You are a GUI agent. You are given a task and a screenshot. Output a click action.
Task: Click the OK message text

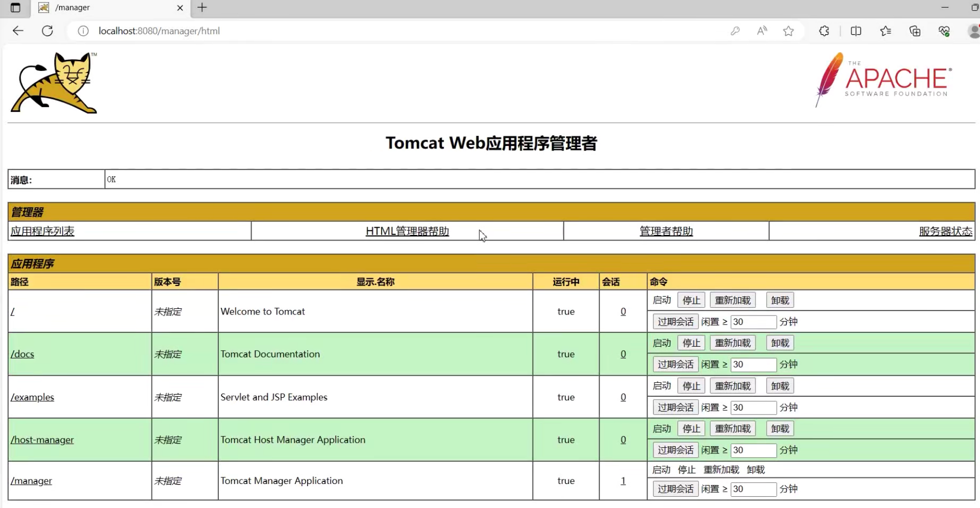pyautogui.click(x=111, y=179)
